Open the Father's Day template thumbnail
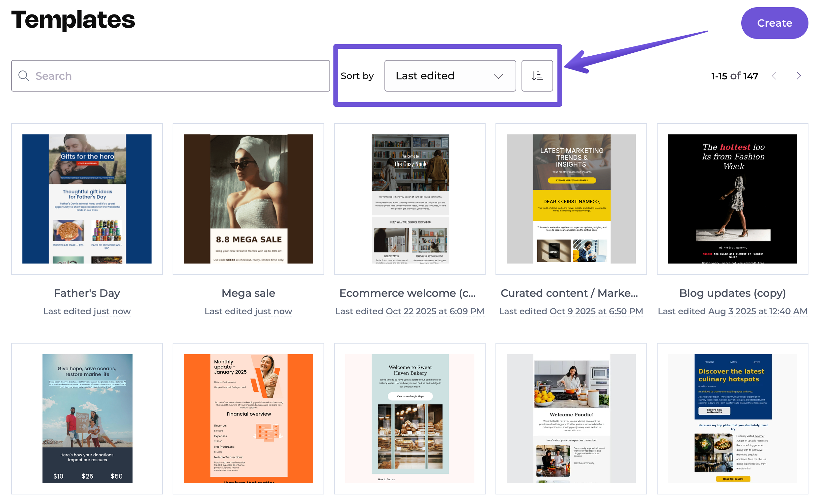 [87, 199]
